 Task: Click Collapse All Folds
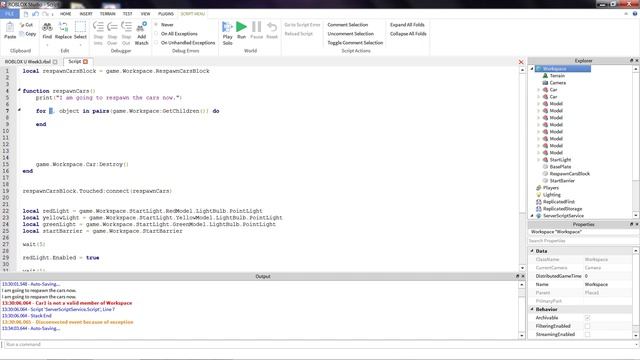(408, 34)
